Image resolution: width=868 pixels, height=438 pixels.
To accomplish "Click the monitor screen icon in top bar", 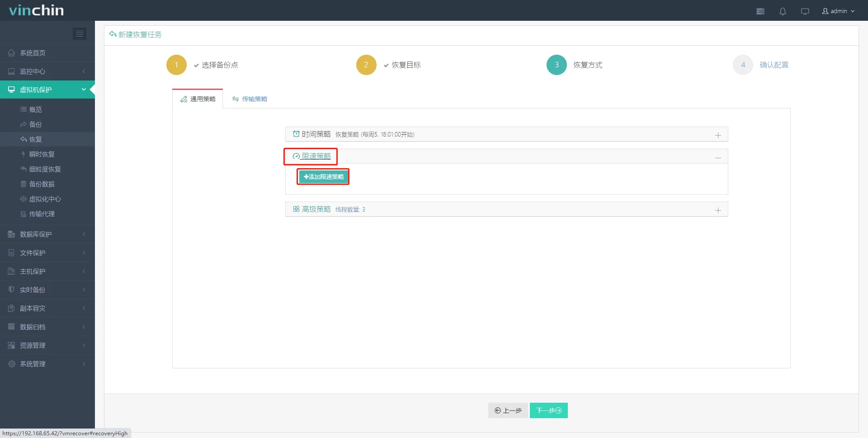I will pyautogui.click(x=805, y=11).
